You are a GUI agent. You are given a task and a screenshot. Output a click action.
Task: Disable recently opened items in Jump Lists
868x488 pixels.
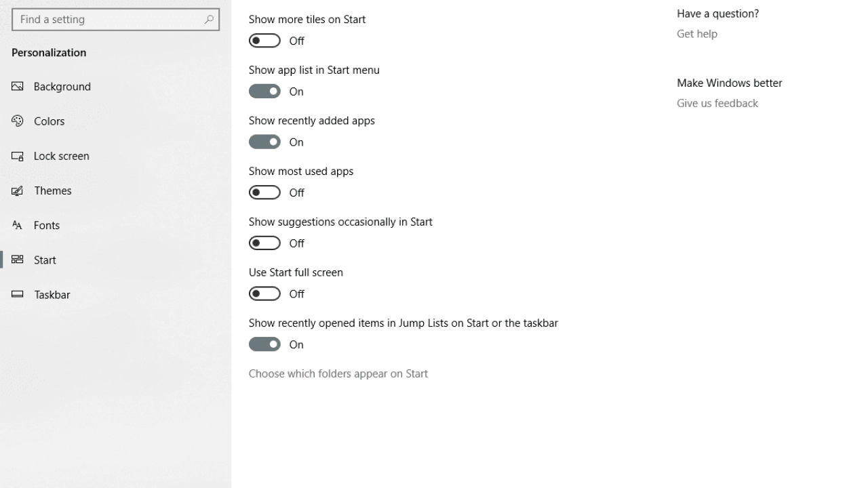click(264, 344)
